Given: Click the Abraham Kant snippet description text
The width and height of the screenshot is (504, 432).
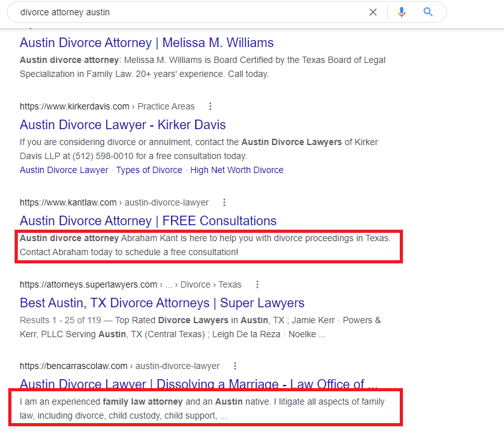Looking at the screenshot, I should 205,245.
